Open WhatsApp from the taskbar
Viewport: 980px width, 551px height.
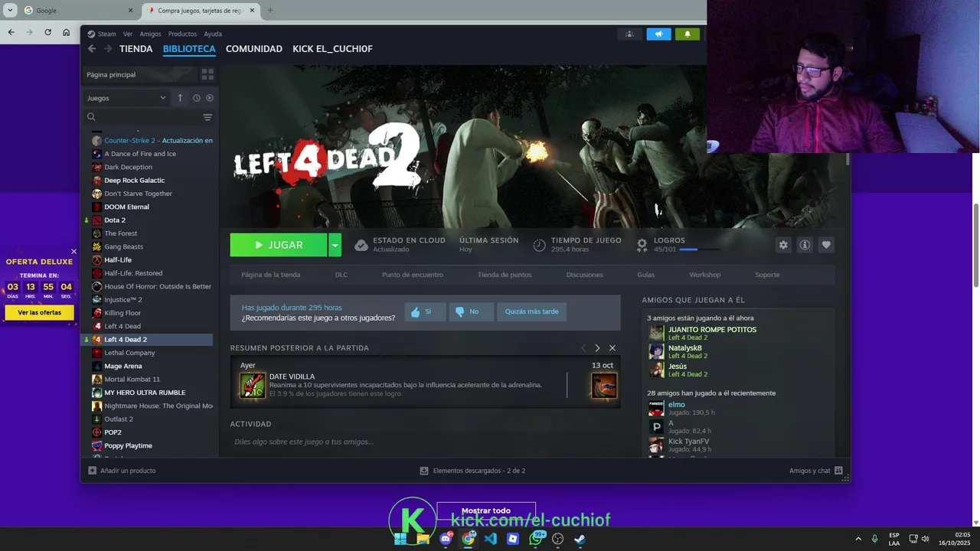tap(536, 539)
